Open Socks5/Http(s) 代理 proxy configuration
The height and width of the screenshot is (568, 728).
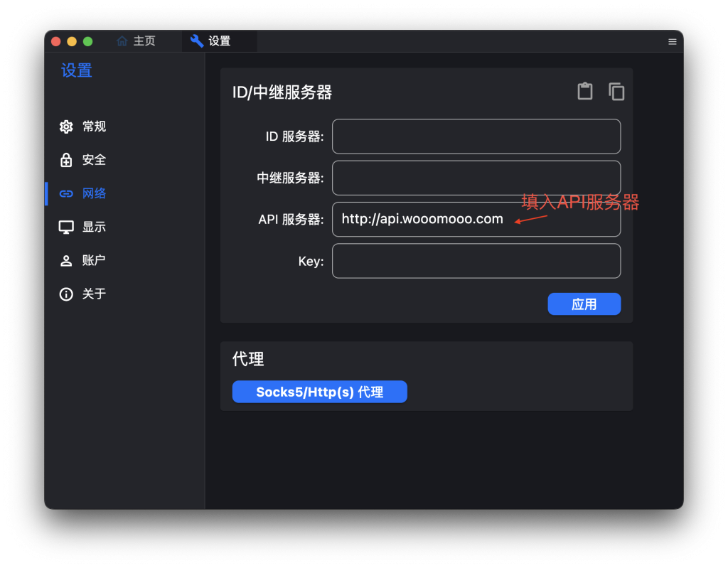(319, 391)
